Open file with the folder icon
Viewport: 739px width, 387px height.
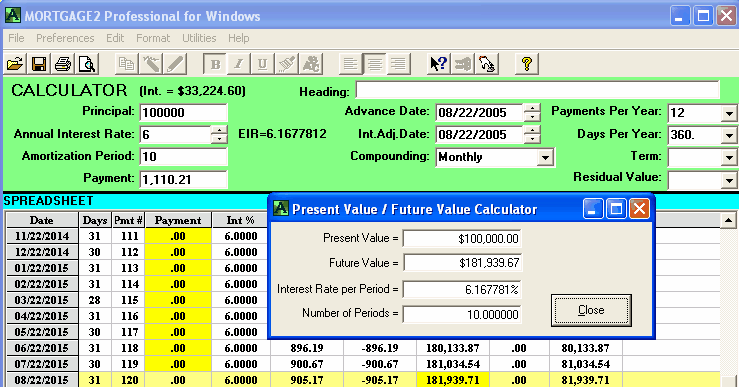pyautogui.click(x=15, y=64)
